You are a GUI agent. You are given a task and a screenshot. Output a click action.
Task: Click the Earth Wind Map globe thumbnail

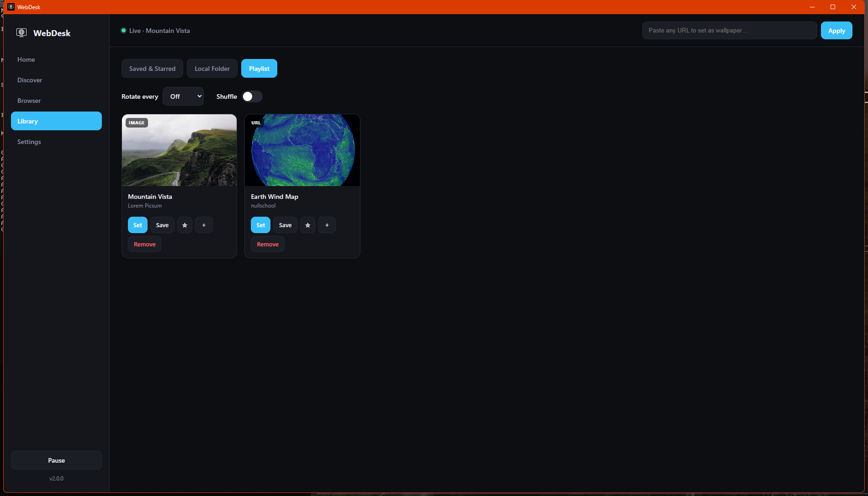click(x=302, y=150)
